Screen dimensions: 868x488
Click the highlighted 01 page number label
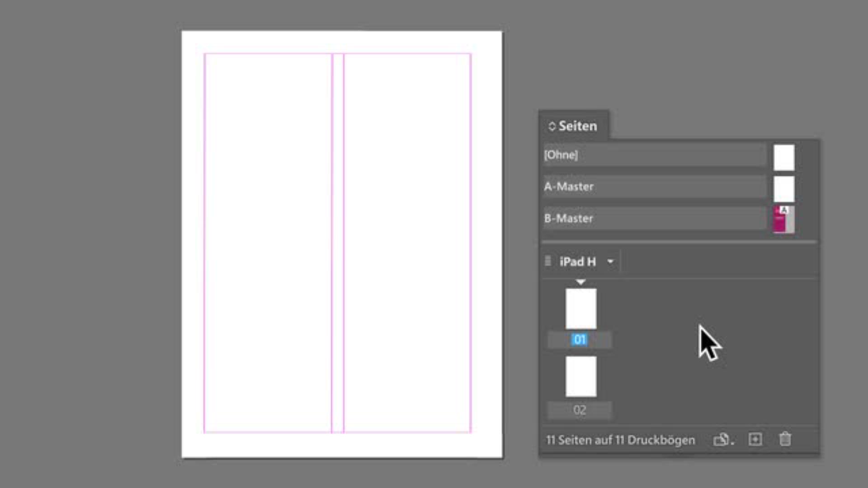[x=580, y=339]
